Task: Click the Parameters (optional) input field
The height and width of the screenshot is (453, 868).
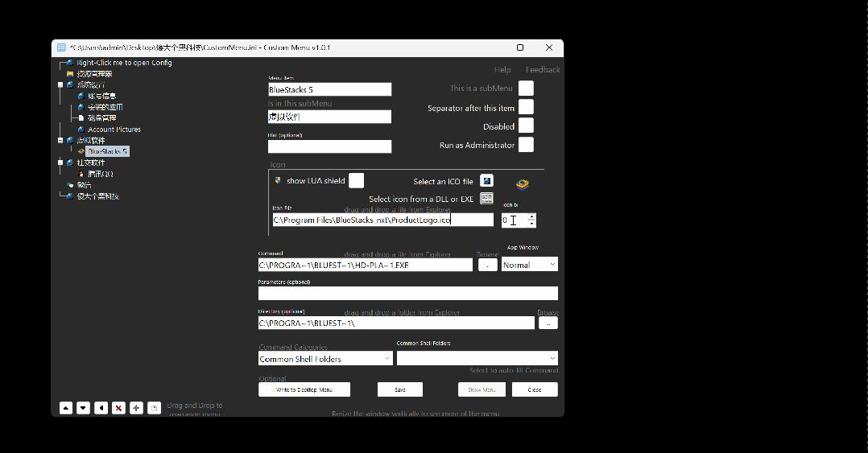Action: tap(408, 293)
